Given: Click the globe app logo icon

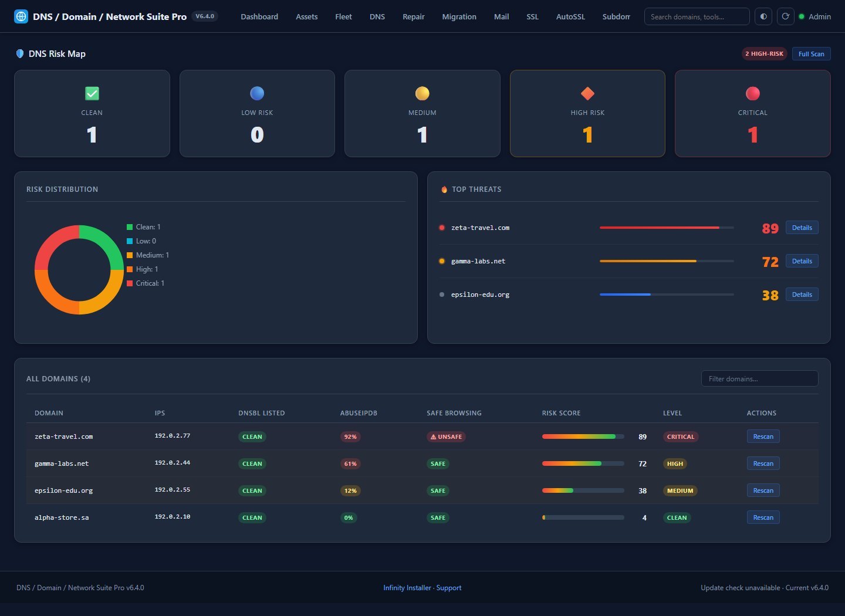Looking at the screenshot, I should coord(21,16).
